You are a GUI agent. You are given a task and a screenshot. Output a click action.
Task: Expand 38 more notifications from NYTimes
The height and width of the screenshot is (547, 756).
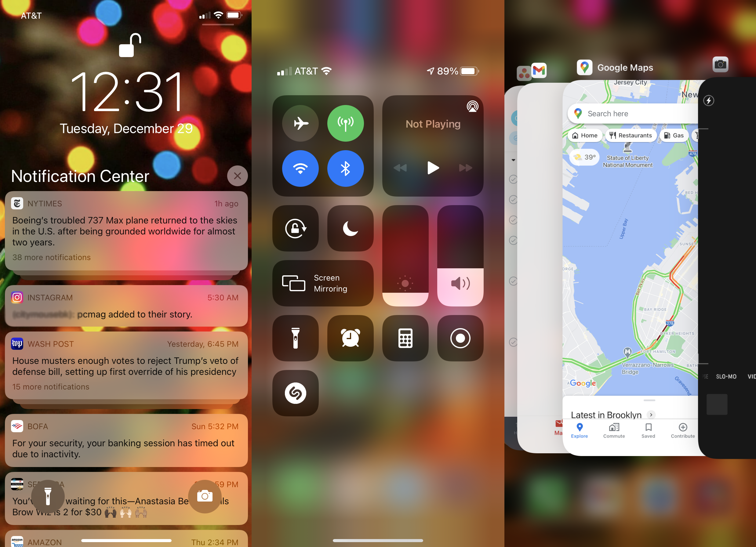coord(52,257)
